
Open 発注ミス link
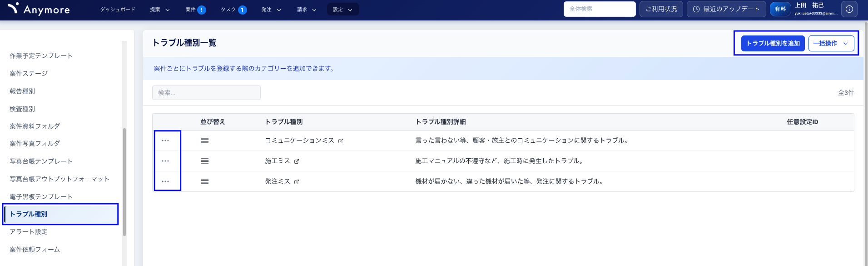point(278,181)
